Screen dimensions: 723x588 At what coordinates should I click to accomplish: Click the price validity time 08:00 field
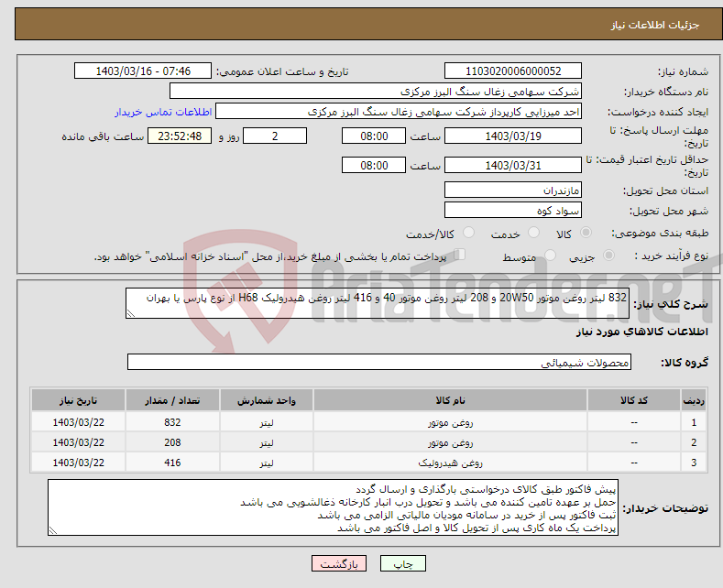pos(374,165)
